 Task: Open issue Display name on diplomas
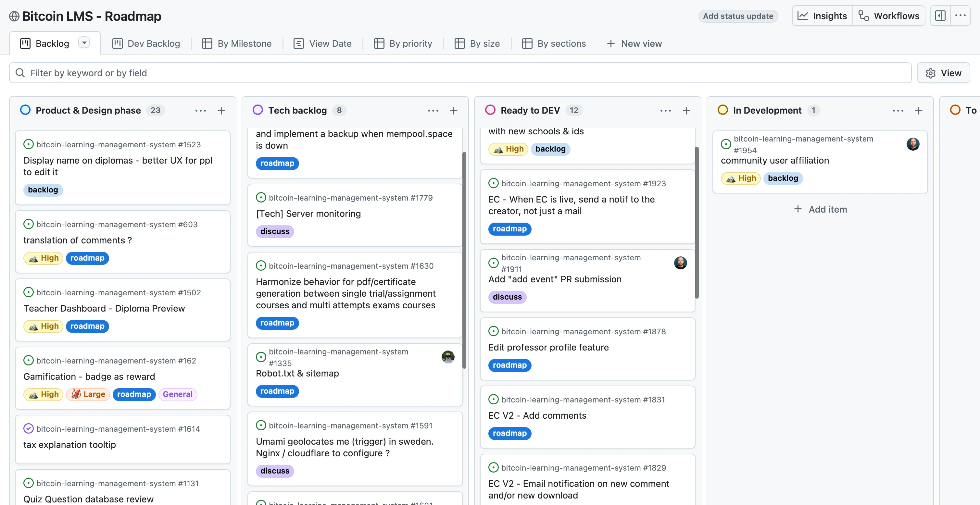pos(118,166)
